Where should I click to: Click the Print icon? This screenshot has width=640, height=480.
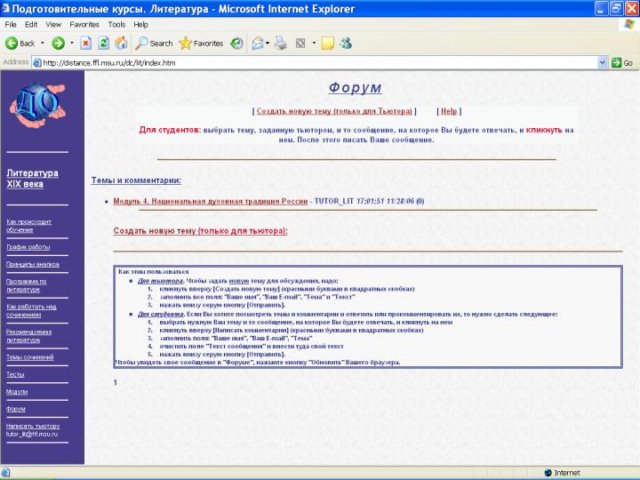tap(280, 43)
